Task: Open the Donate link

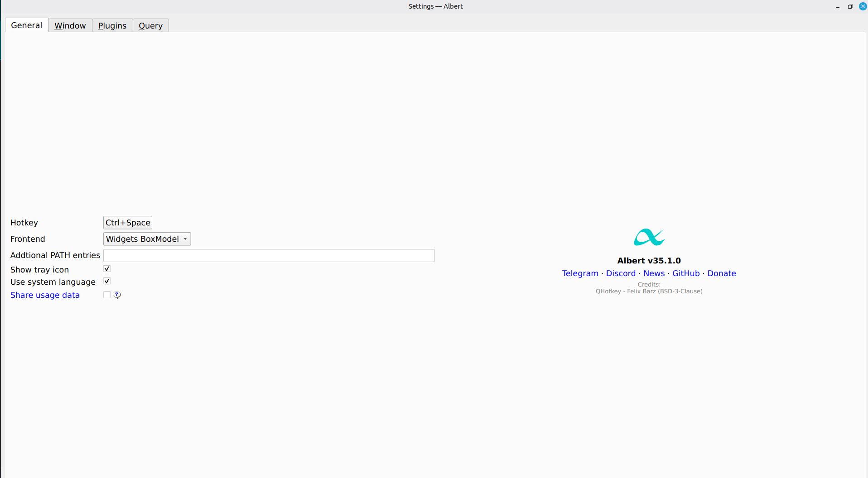Action: (x=722, y=273)
